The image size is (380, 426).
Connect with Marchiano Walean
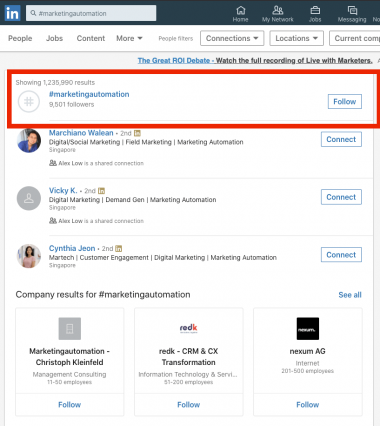click(341, 139)
